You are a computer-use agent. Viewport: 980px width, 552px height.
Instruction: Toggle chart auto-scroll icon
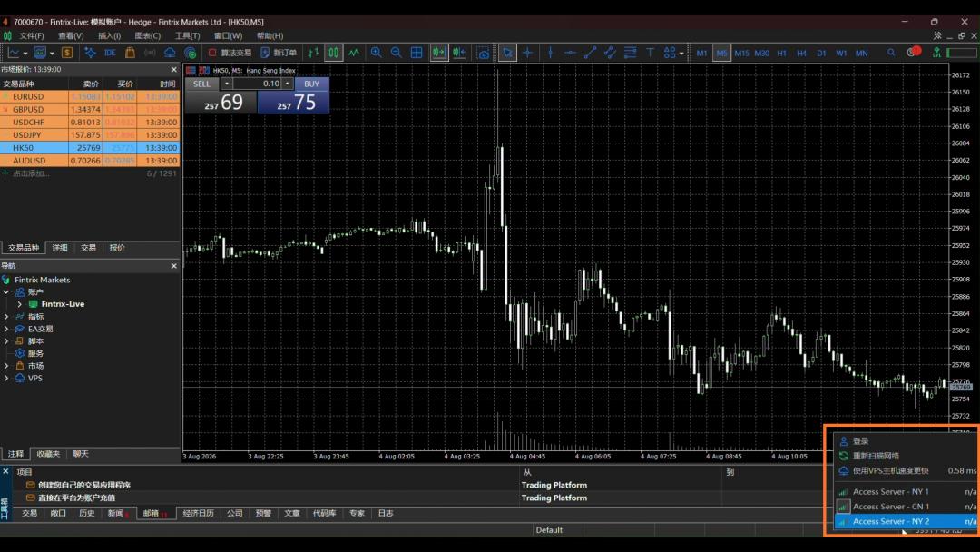point(439,54)
